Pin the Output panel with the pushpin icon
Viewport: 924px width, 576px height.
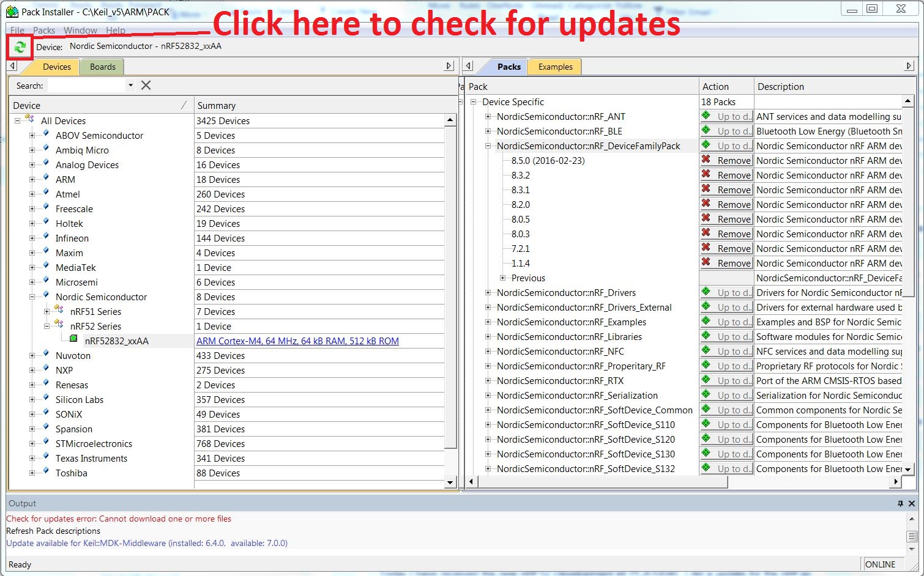[900, 503]
